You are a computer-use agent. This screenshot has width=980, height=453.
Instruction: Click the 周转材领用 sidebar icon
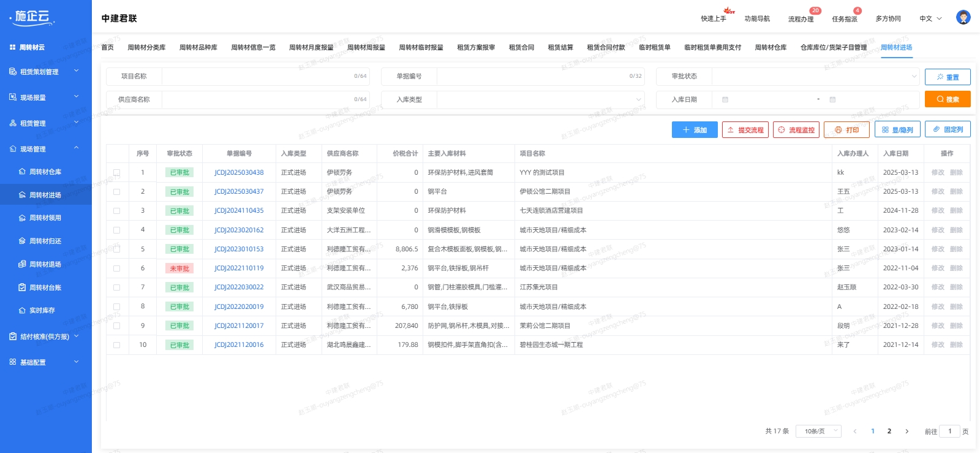coord(22,218)
